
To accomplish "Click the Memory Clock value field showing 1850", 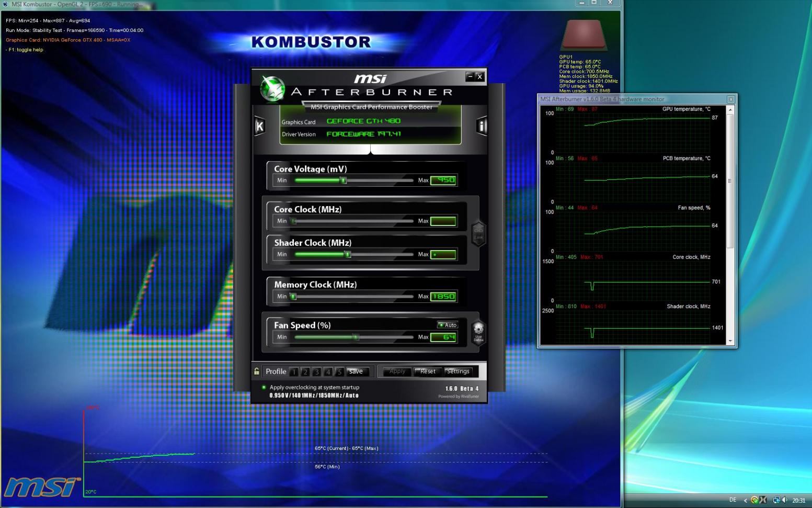I will (444, 296).
